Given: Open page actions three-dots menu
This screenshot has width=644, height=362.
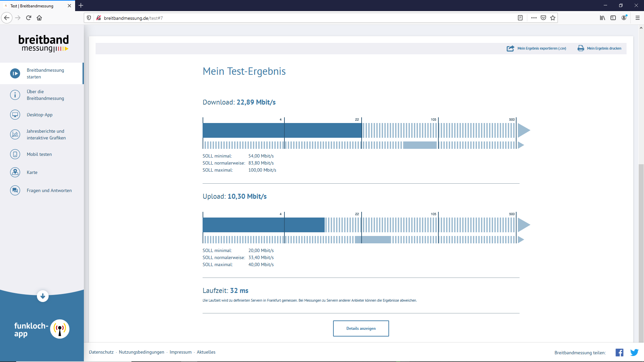Looking at the screenshot, I should coord(534,18).
